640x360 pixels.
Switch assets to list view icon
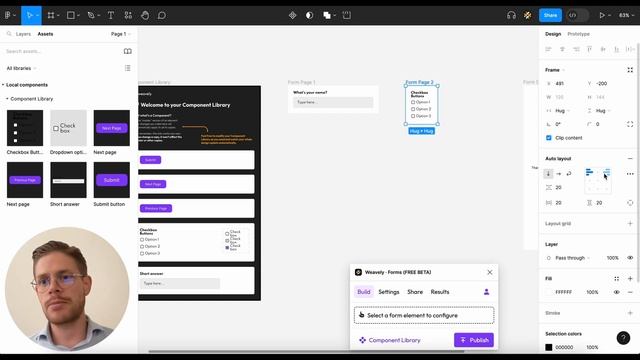coord(128,68)
